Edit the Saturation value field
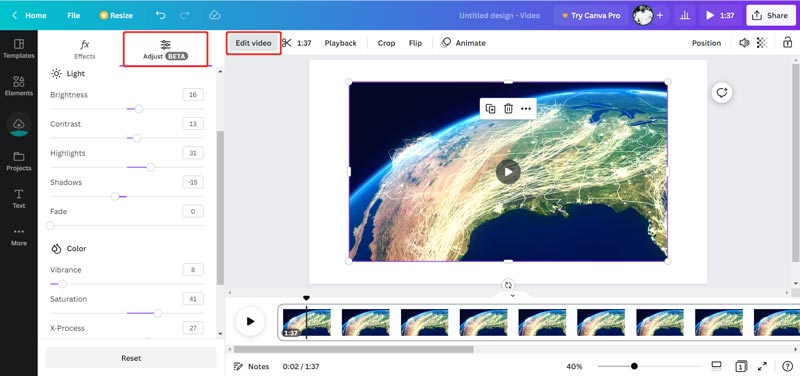This screenshot has height=376, width=800. [x=193, y=299]
